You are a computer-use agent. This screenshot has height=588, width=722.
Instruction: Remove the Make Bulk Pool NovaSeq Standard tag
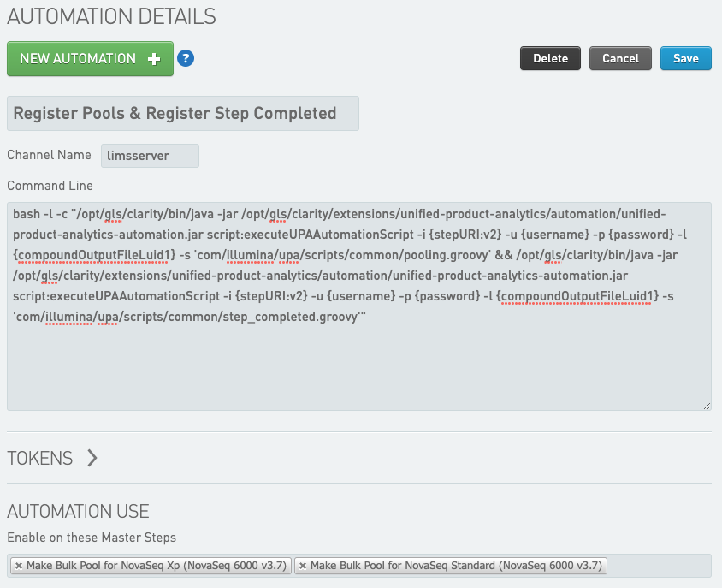(x=303, y=566)
